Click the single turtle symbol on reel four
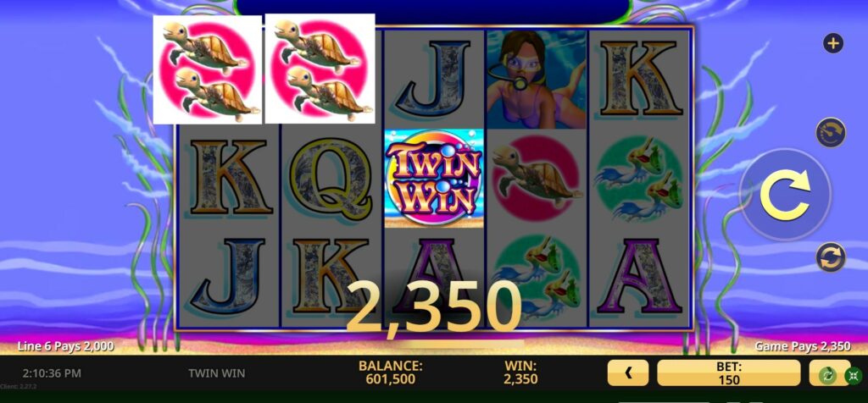This screenshot has width=868, height=403. coord(537,178)
